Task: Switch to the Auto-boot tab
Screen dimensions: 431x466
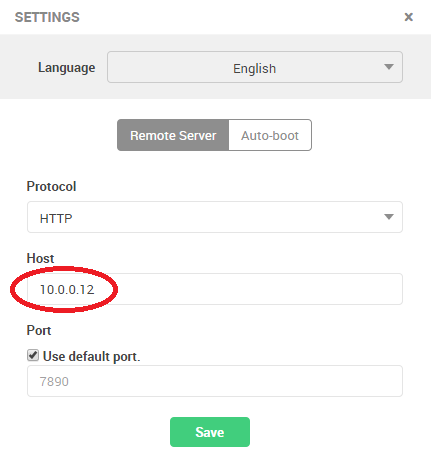Action: (270, 135)
